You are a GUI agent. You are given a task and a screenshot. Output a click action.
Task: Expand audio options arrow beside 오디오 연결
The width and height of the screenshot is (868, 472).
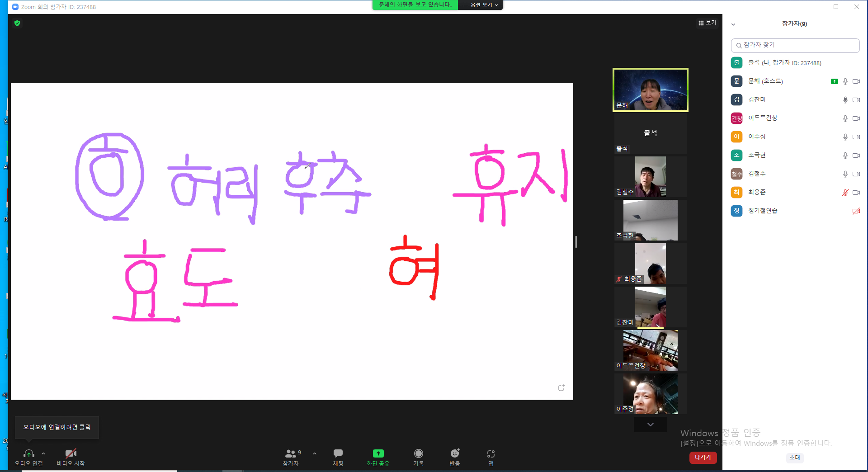[x=43, y=453]
